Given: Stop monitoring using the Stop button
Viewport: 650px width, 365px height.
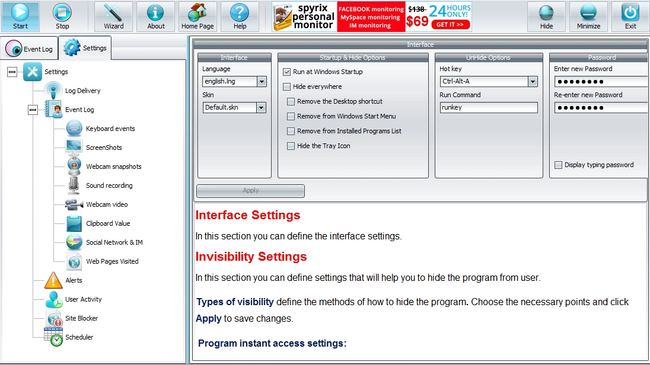Looking at the screenshot, I should point(62,17).
